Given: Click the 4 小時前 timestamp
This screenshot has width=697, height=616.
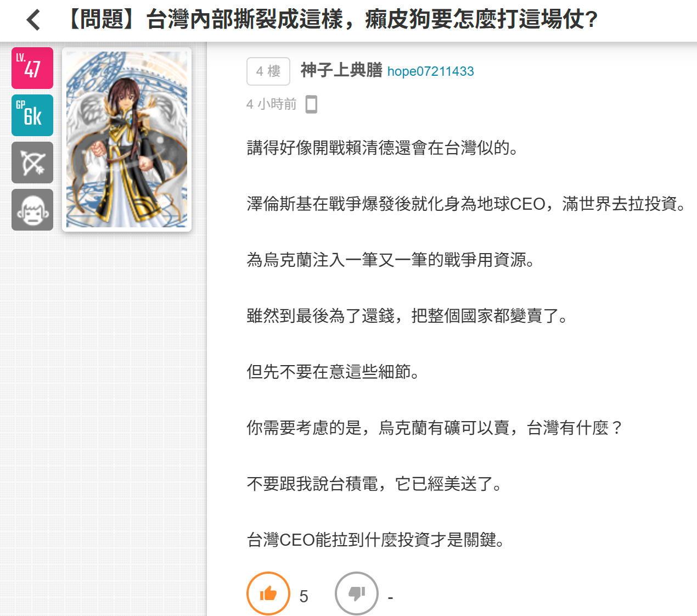Looking at the screenshot, I should [271, 104].
